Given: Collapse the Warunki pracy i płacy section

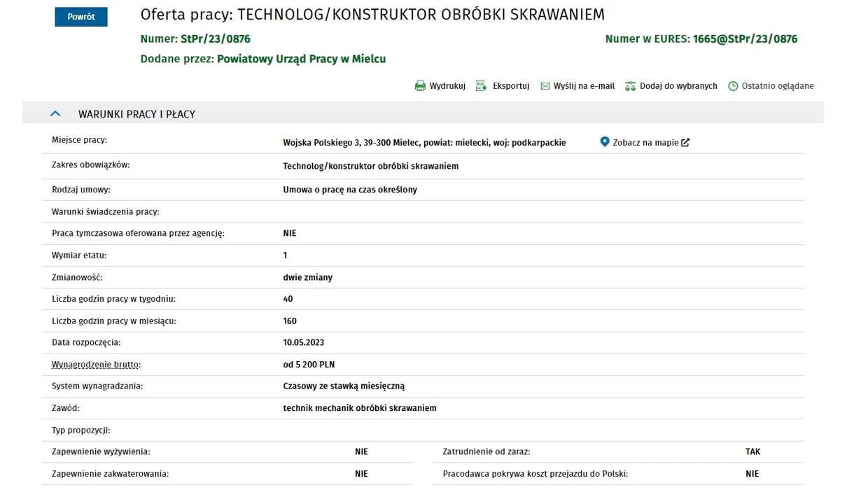Looking at the screenshot, I should pyautogui.click(x=55, y=113).
